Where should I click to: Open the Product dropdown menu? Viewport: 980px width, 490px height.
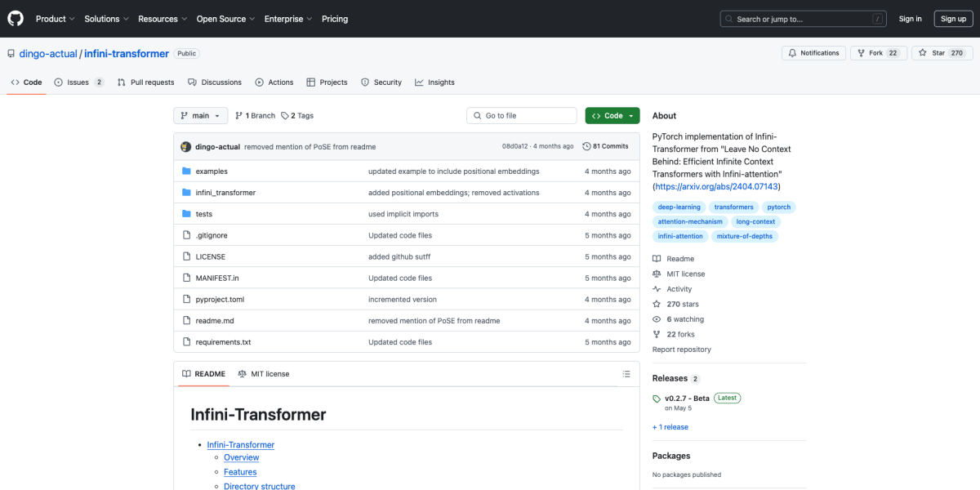click(56, 19)
